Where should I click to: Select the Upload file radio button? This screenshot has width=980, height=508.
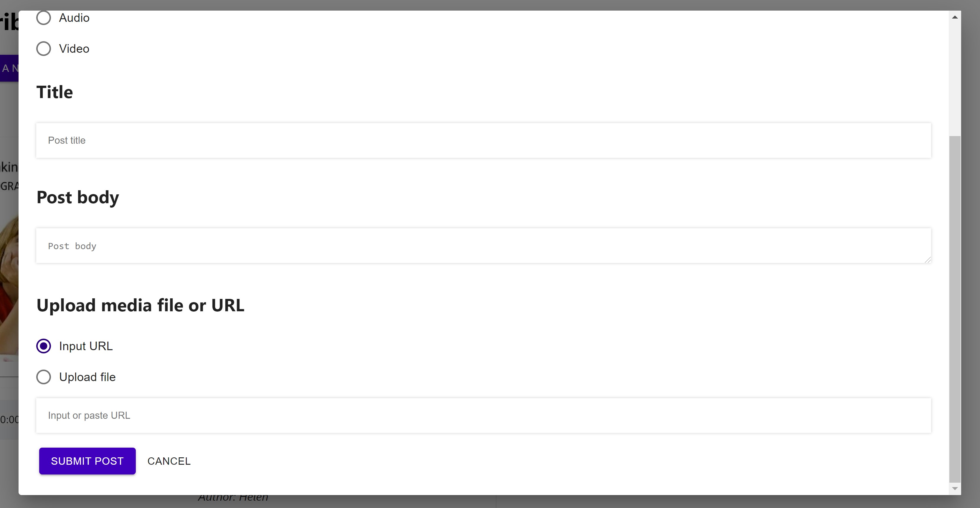tap(43, 377)
